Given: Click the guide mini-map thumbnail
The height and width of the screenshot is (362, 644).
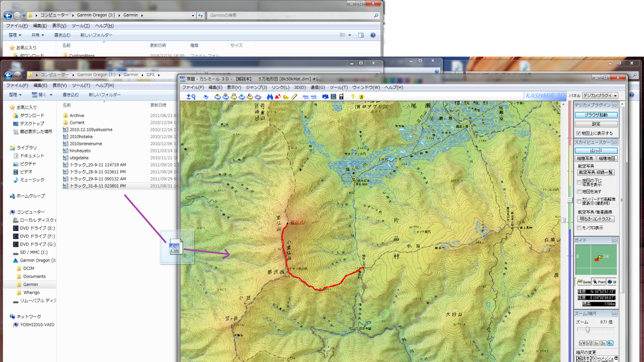Looking at the screenshot, I should pos(596,260).
